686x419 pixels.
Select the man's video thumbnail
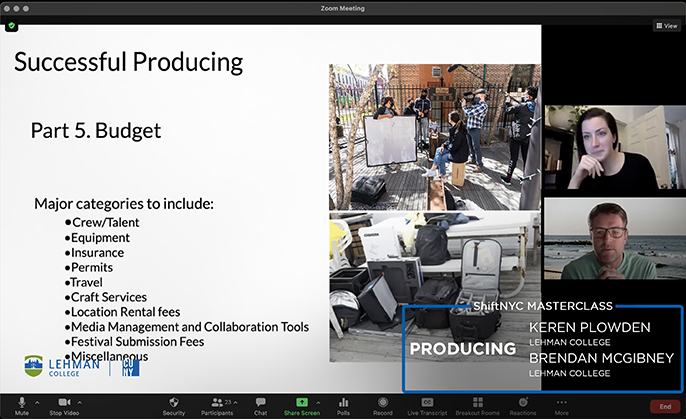tap(613, 239)
